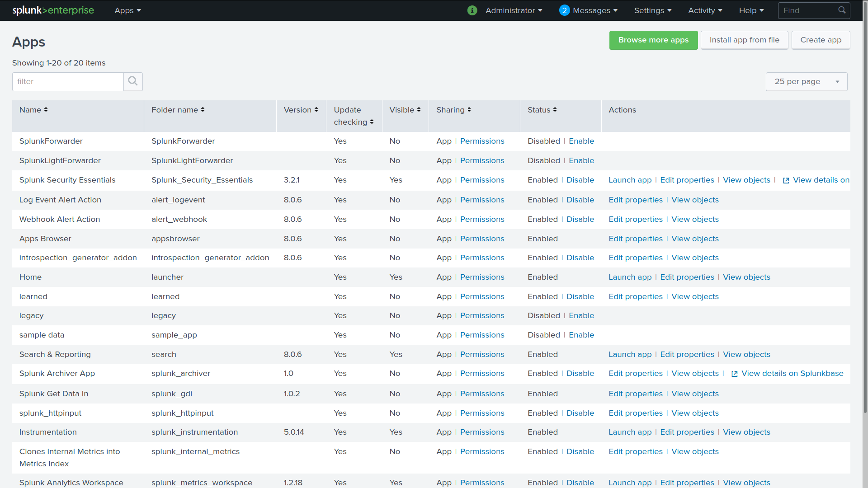The image size is (868, 488).
Task: Click the green info icon in the top bar
Action: pos(472,10)
